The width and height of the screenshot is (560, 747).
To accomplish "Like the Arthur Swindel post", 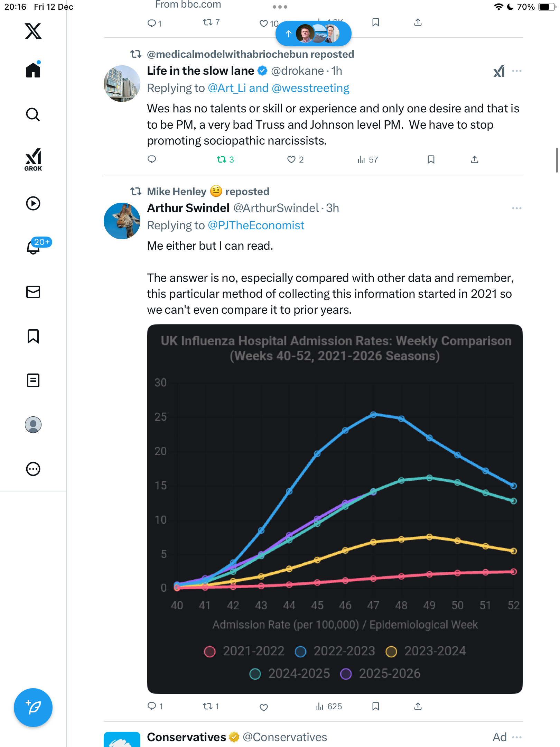I will [264, 707].
